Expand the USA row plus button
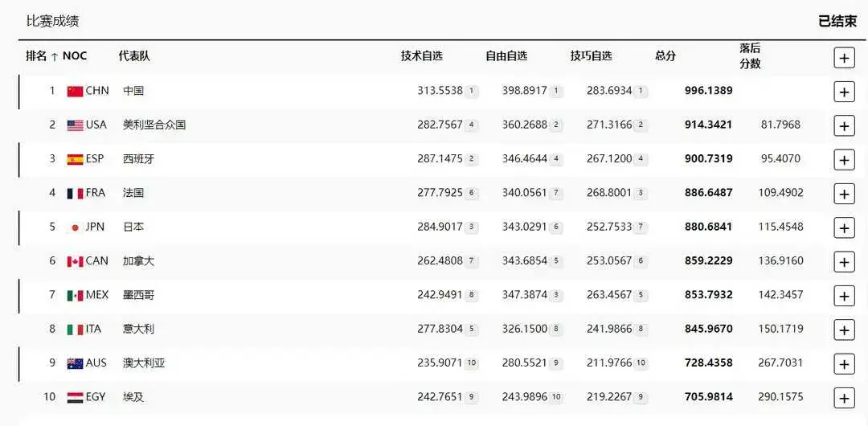This screenshot has width=868, height=426. 844,125
